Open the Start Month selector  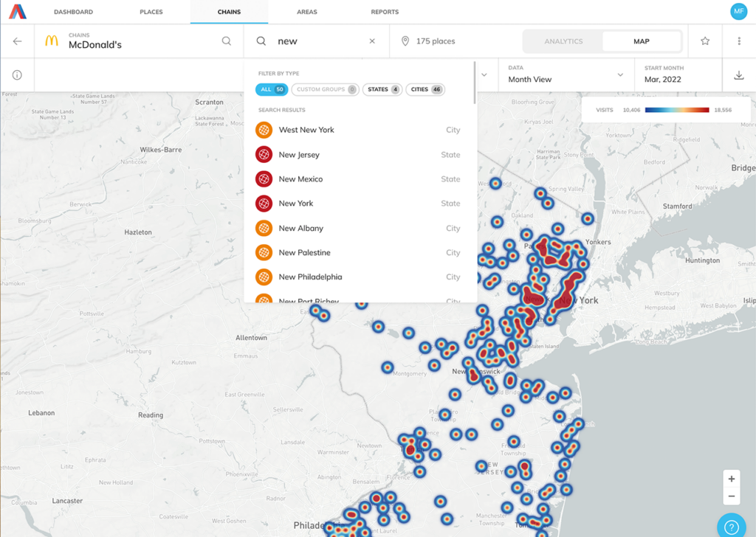pos(678,75)
